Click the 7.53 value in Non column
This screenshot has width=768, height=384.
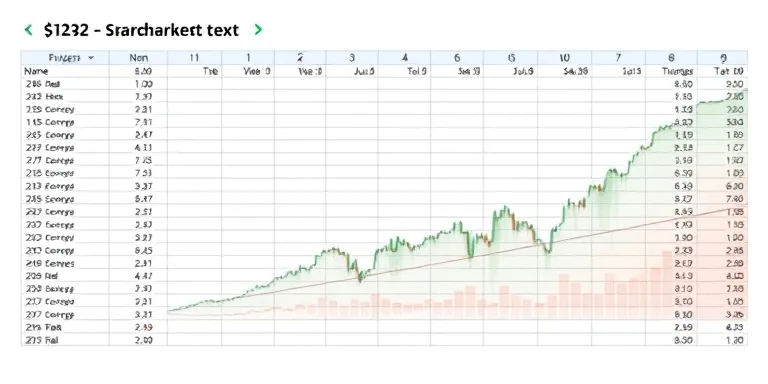click(143, 173)
